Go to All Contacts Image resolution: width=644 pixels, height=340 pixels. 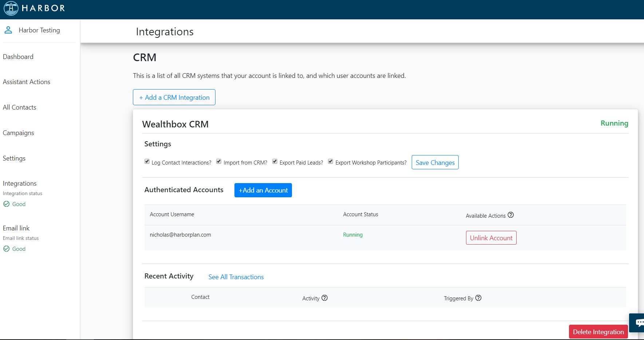pyautogui.click(x=20, y=107)
